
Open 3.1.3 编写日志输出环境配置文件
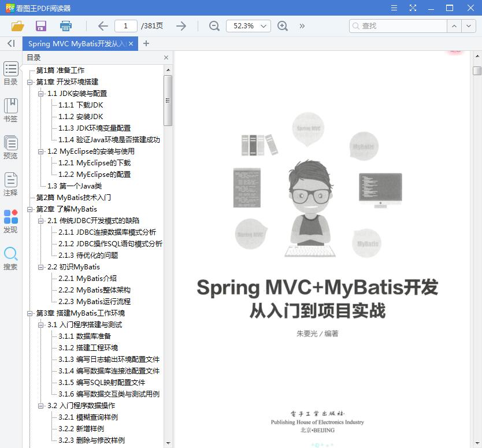pos(109,360)
